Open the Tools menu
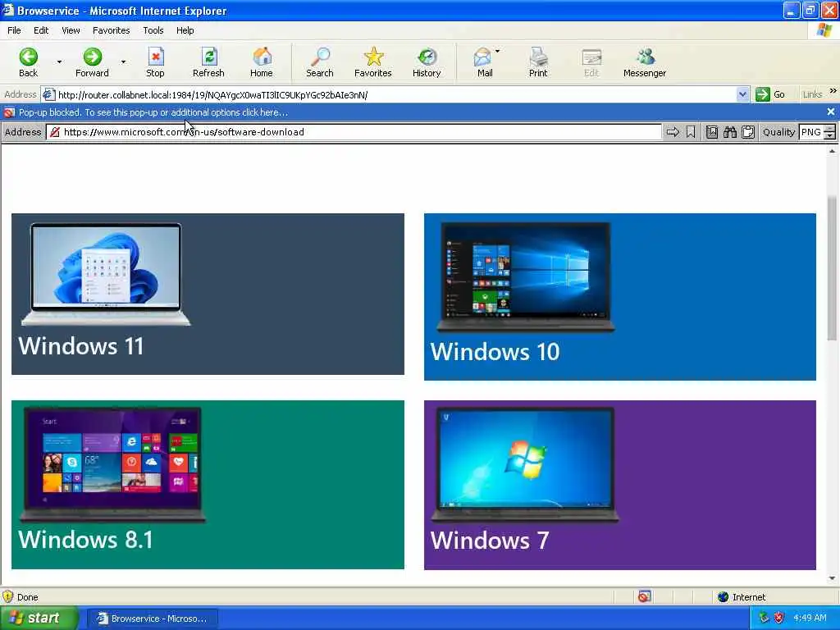 click(153, 30)
